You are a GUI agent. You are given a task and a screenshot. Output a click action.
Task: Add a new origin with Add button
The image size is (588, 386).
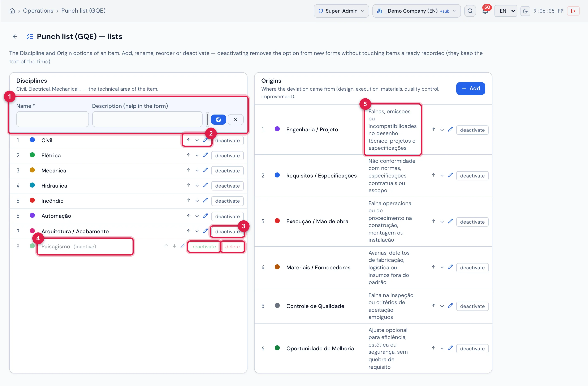[x=470, y=89]
